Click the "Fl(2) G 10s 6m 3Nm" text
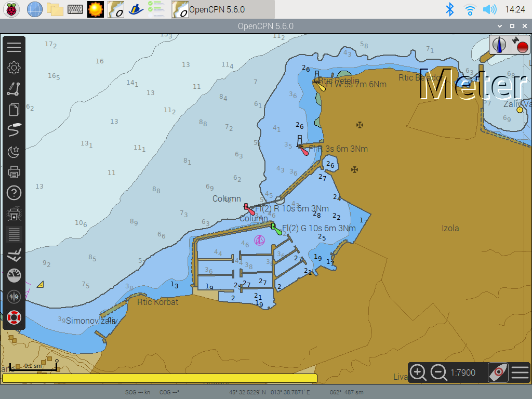 (x=319, y=229)
